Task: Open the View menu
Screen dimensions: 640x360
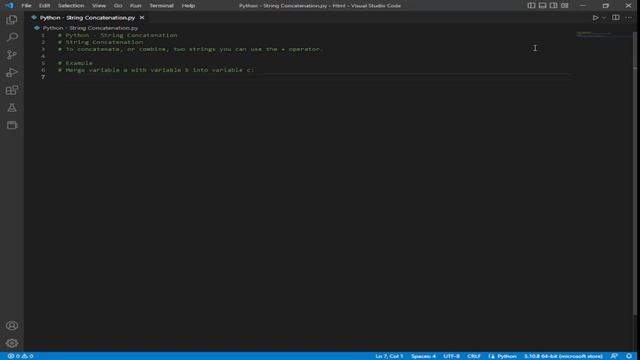Action: pyautogui.click(x=99, y=6)
